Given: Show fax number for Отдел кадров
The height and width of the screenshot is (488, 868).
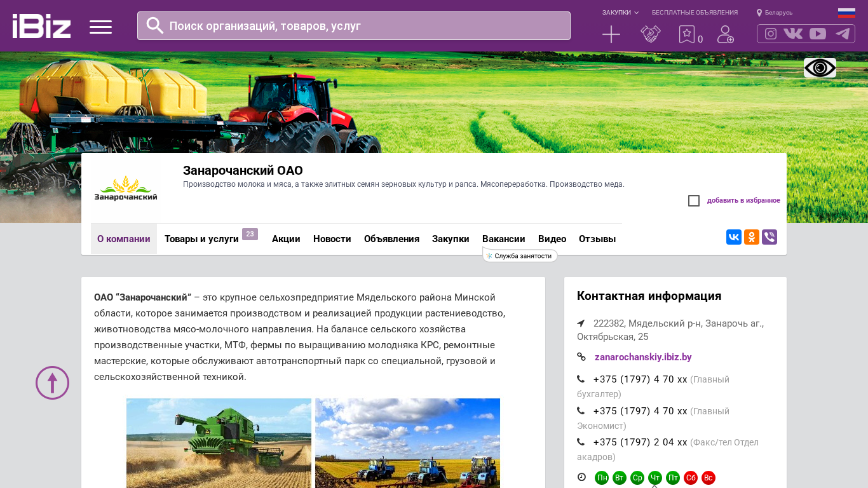Looking at the screenshot, I should click(x=640, y=442).
